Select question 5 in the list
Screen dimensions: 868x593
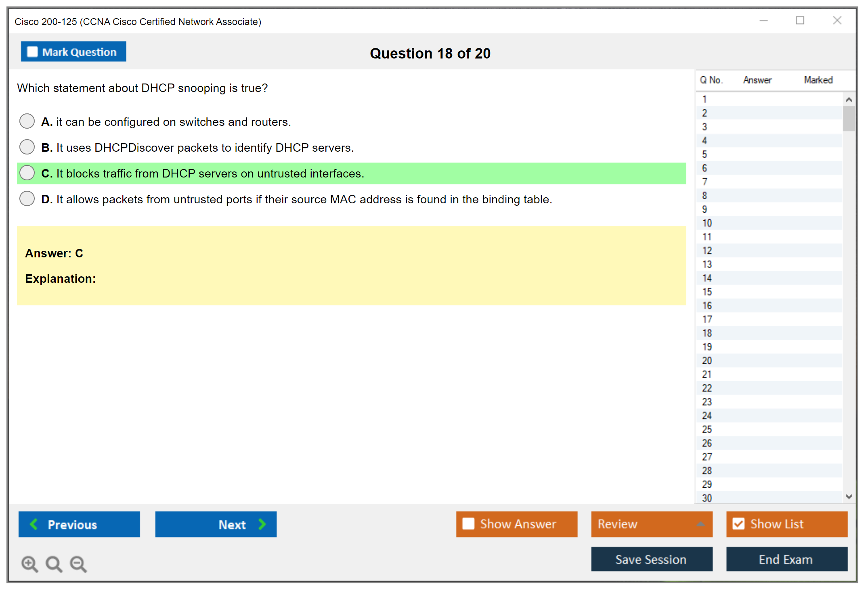704,154
